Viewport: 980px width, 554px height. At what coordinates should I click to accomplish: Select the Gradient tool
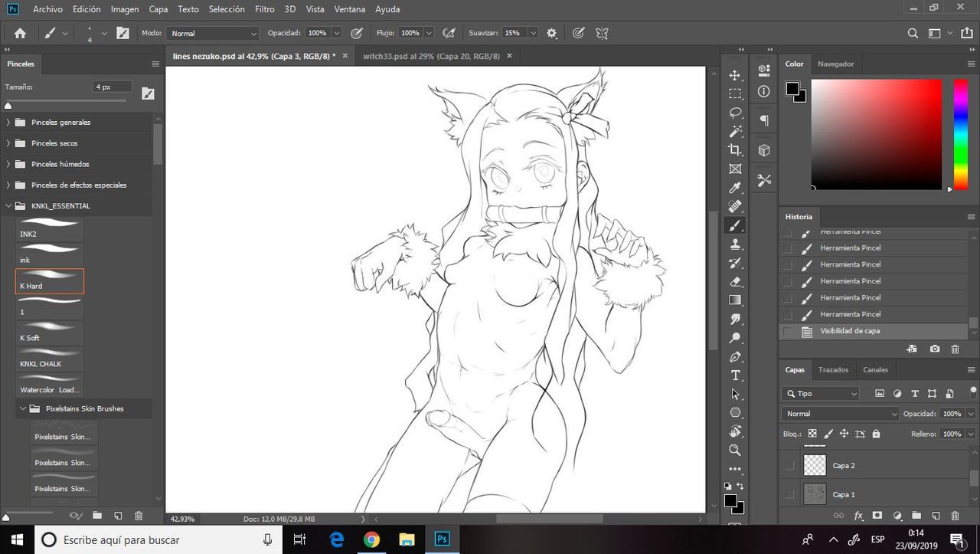pos(735,300)
